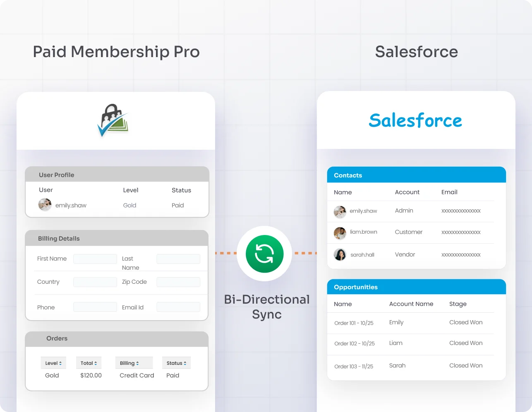Select the Opportunities panel header
The height and width of the screenshot is (412, 532).
pyautogui.click(x=417, y=287)
